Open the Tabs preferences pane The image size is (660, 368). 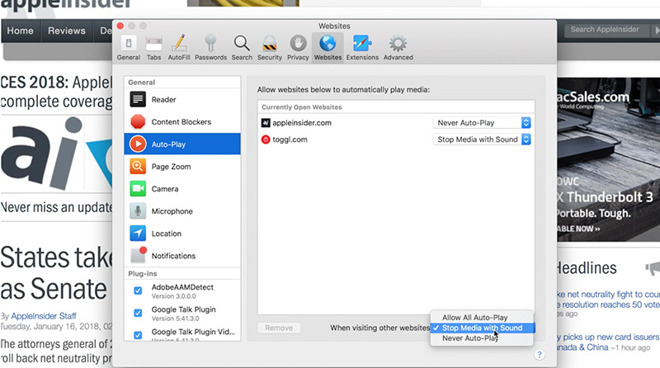point(154,48)
